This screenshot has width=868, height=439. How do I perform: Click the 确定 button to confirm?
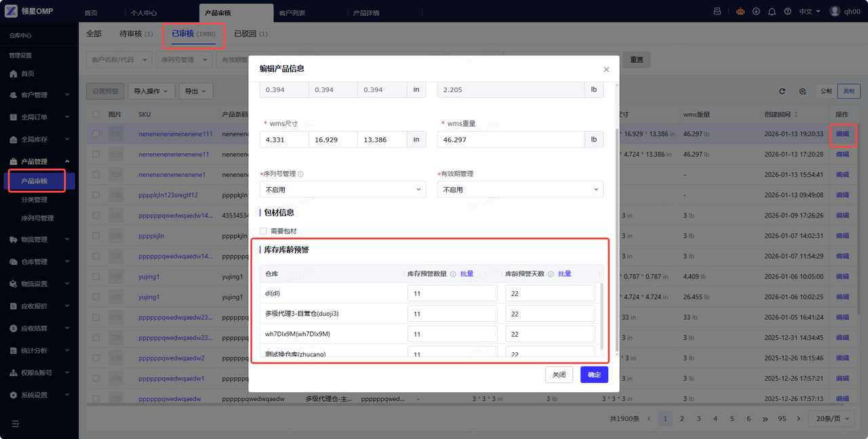coord(594,375)
